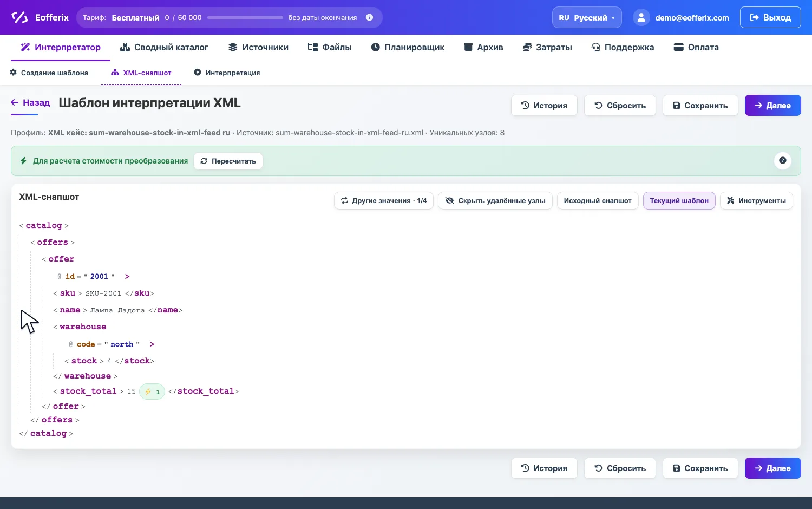Click the opening warehouse node
Viewport: 812px width, 509px height.
click(80, 327)
